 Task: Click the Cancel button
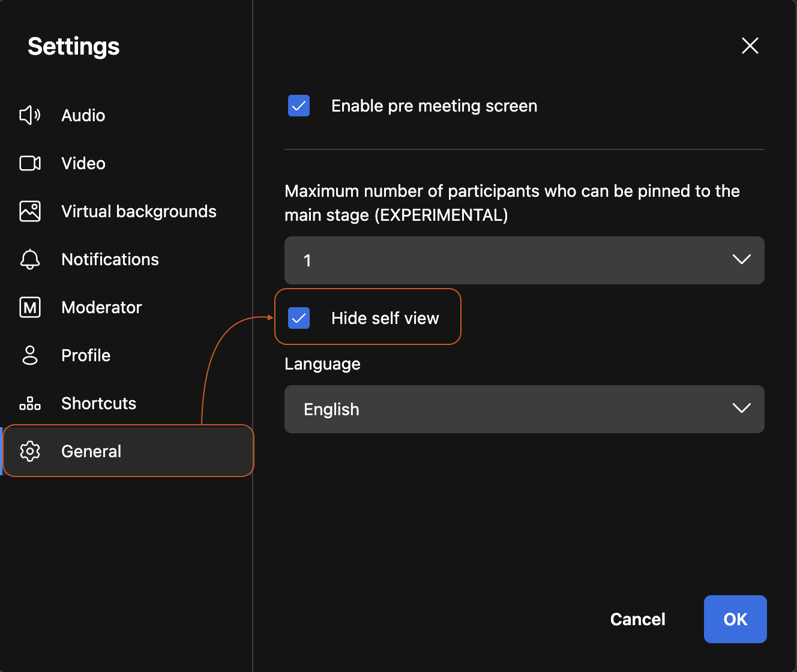638,619
